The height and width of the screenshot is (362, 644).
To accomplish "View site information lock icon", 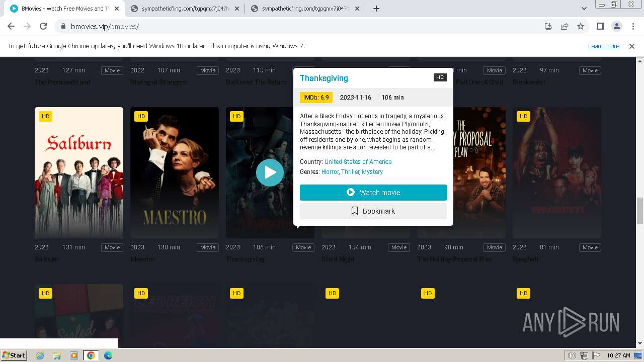I will pos(63,27).
